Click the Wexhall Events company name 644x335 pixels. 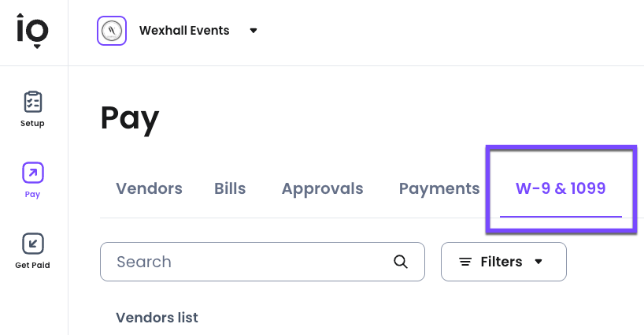click(184, 32)
